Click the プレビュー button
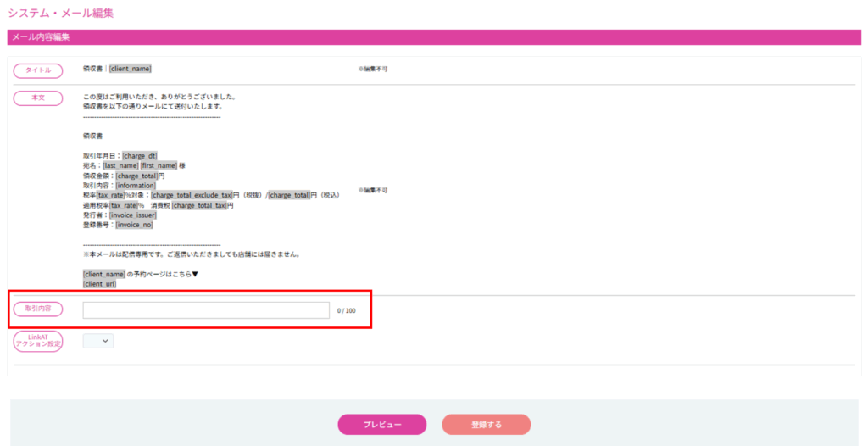Screen dimensions: 868x446 pos(381,424)
